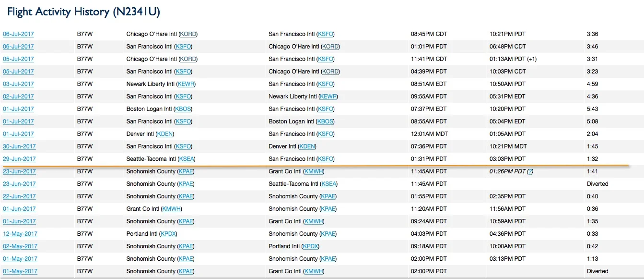Open the KDEN link in Denver Intl origin
Screen dimensions: 644x279
165,134
